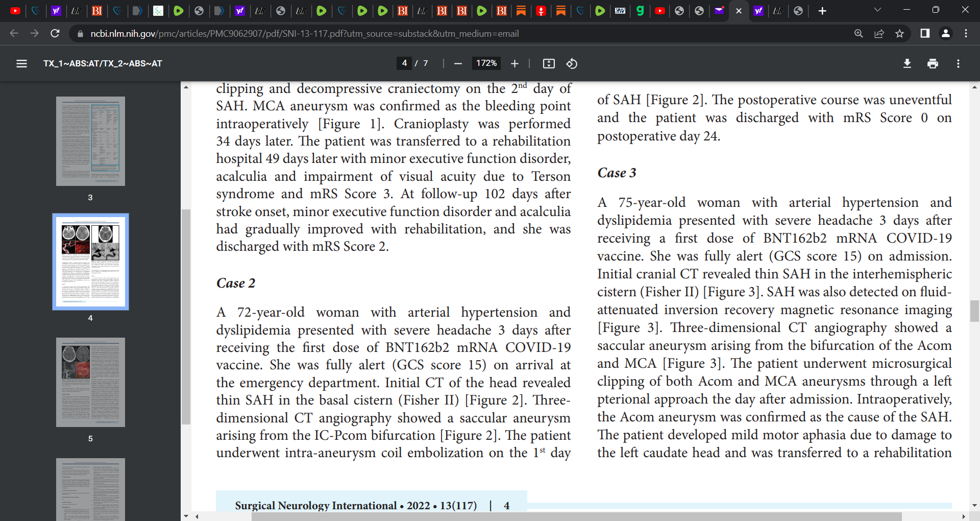This screenshot has width=980, height=521.
Task: Print the PDF document
Action: [x=933, y=63]
